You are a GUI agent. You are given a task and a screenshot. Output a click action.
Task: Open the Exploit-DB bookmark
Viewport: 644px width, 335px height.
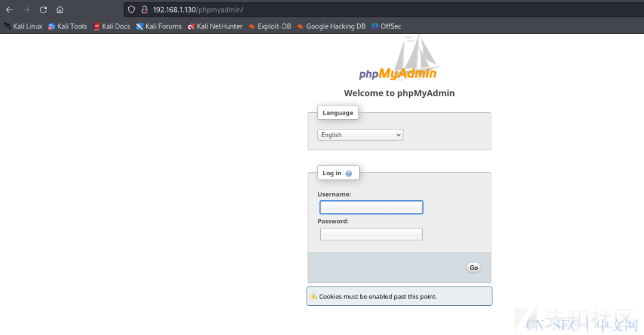pyautogui.click(x=270, y=26)
